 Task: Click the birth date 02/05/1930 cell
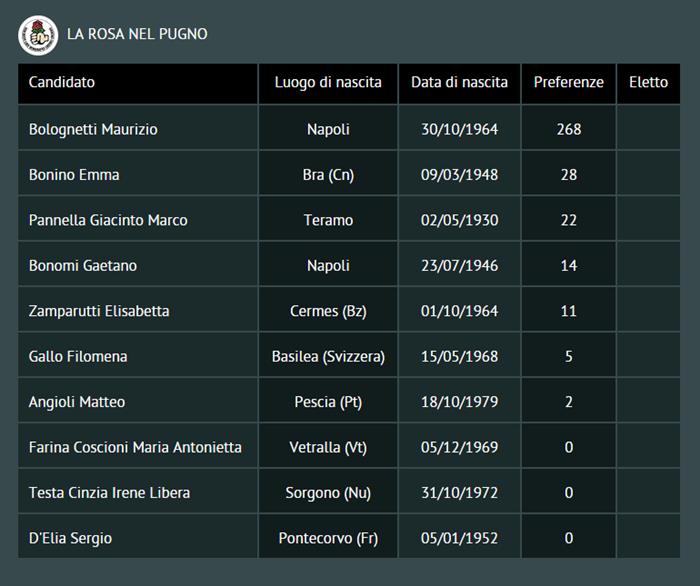pyautogui.click(x=459, y=220)
